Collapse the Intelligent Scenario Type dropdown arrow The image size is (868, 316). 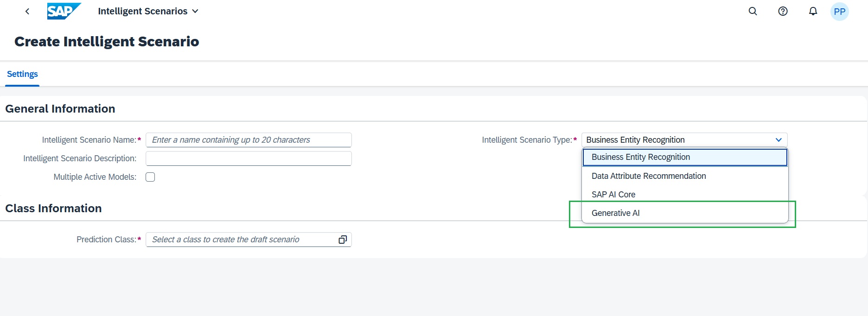pos(779,140)
